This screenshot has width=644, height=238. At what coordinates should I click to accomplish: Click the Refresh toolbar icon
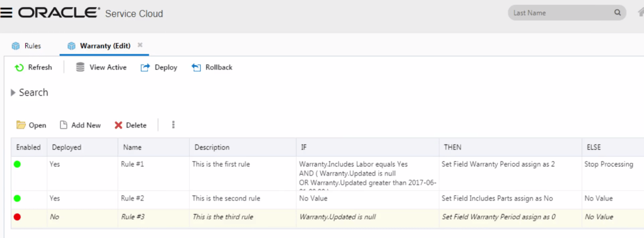click(19, 68)
